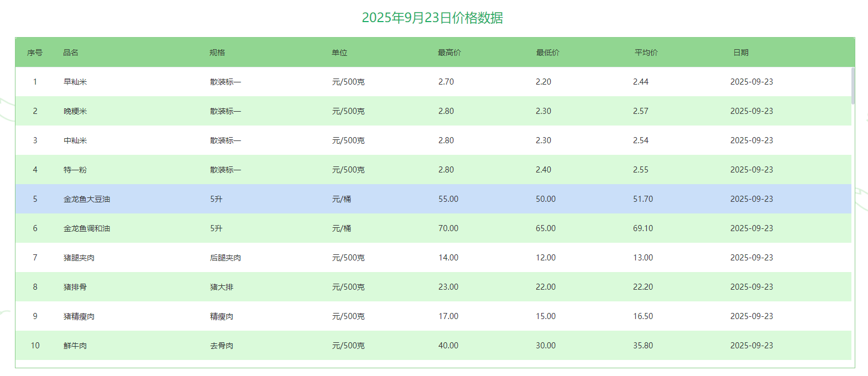
Task: Click the date 2025-09-23 in 早籼米 row
Action: tap(752, 82)
